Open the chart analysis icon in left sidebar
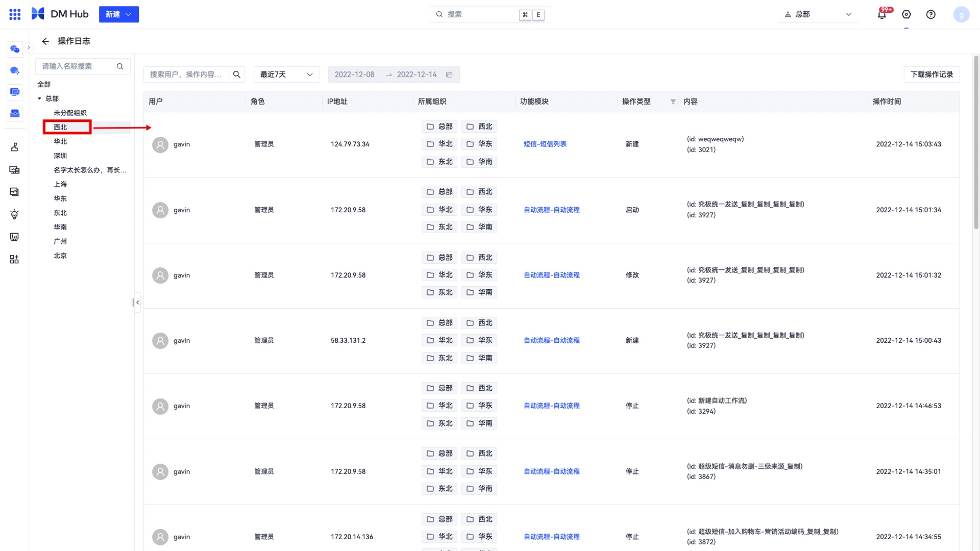 [x=14, y=192]
